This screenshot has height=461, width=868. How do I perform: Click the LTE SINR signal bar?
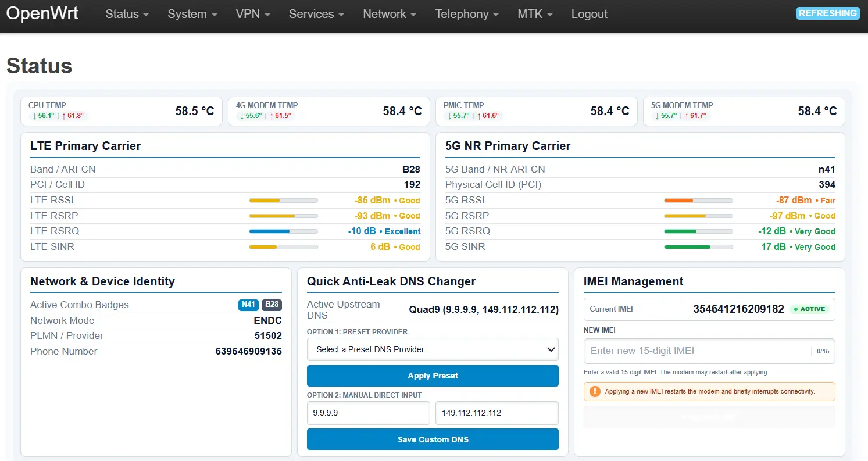click(x=284, y=247)
